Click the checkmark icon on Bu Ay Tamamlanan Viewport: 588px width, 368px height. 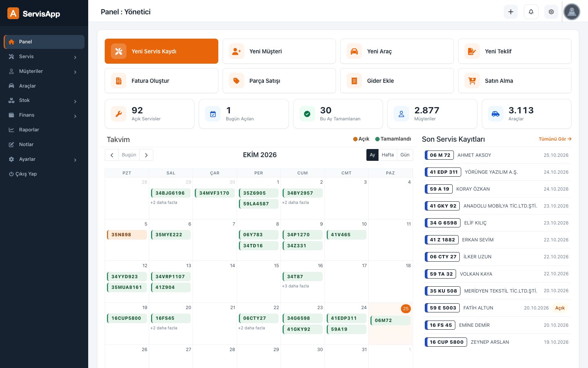click(307, 114)
